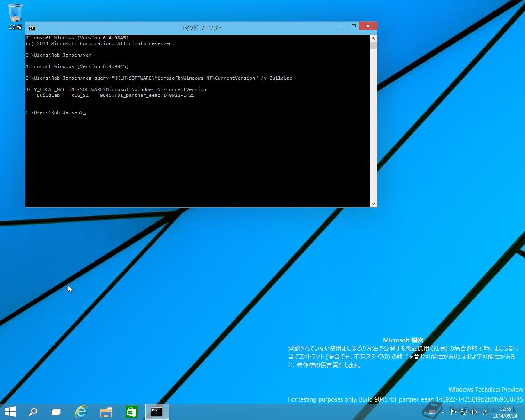The height and width of the screenshot is (420, 525).
Task: Maximize the Command Prompt window
Action: 353,26
